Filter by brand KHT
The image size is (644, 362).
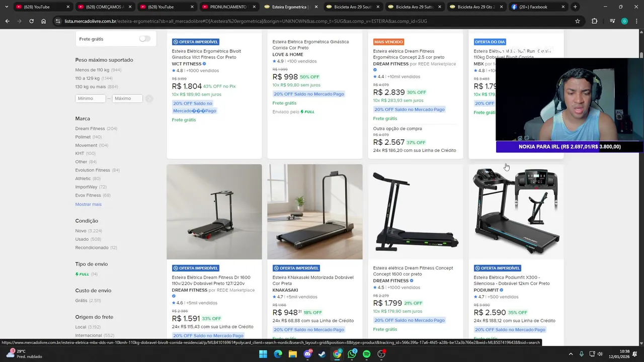click(80, 153)
